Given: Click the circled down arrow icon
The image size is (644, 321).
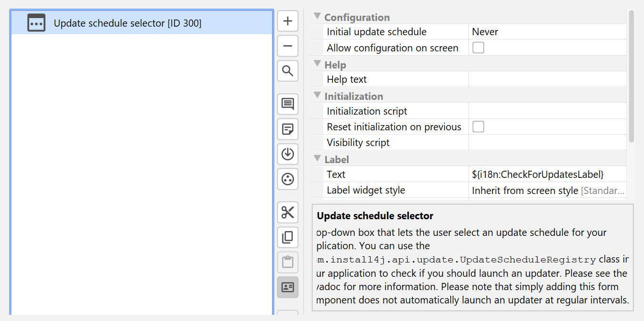Looking at the screenshot, I should 288,154.
